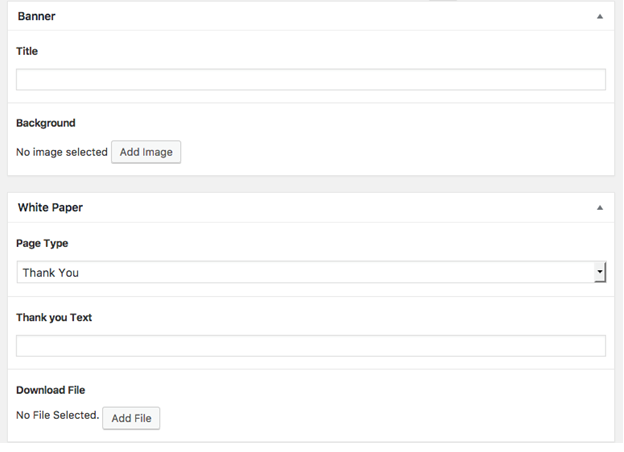This screenshot has width=624, height=452.
Task: Click the White Paper panel heading
Action: [50, 208]
